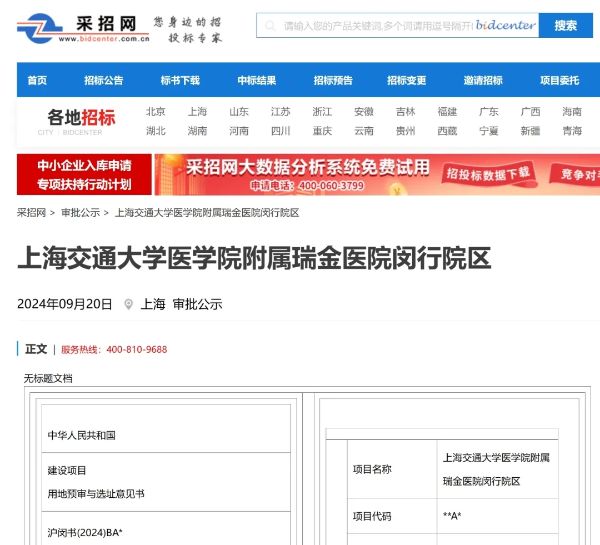Open 标书下载 menu item
600x545 pixels.
pyautogui.click(x=180, y=81)
